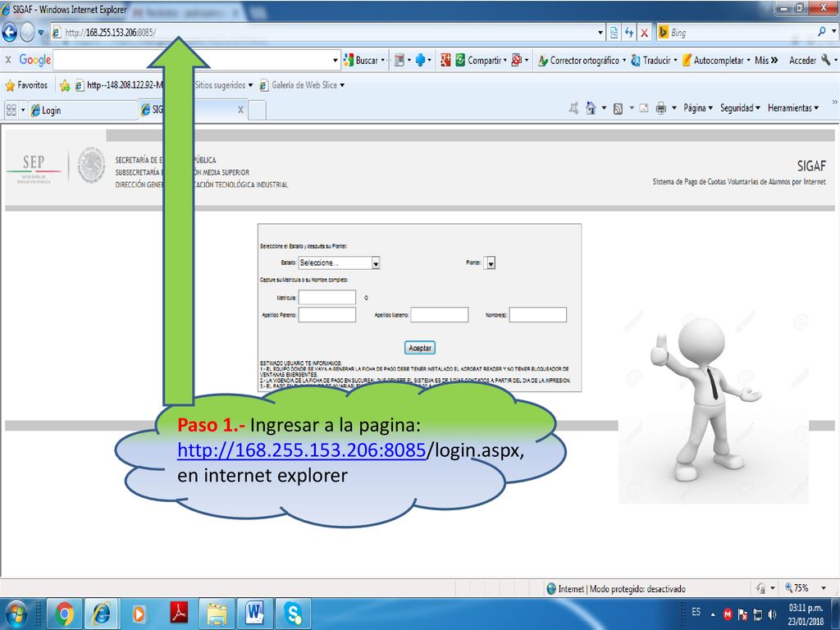Viewport: 840px width, 630px height.
Task: Click the Home icon on command bar
Action: (x=591, y=108)
